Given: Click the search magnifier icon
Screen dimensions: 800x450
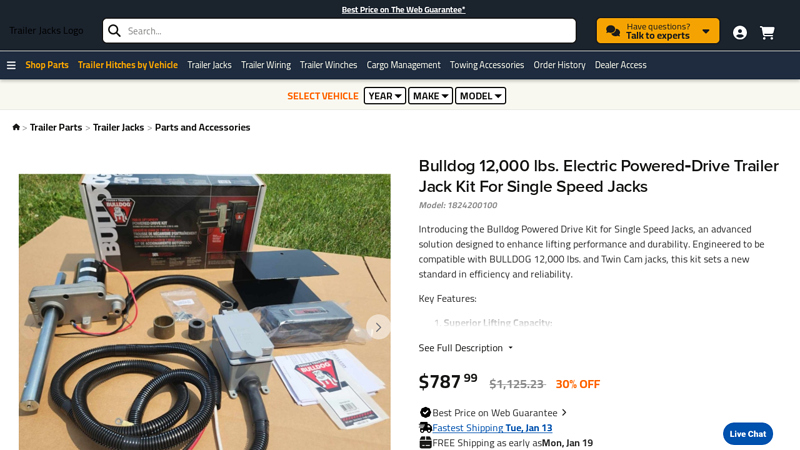Looking at the screenshot, I should (x=115, y=31).
